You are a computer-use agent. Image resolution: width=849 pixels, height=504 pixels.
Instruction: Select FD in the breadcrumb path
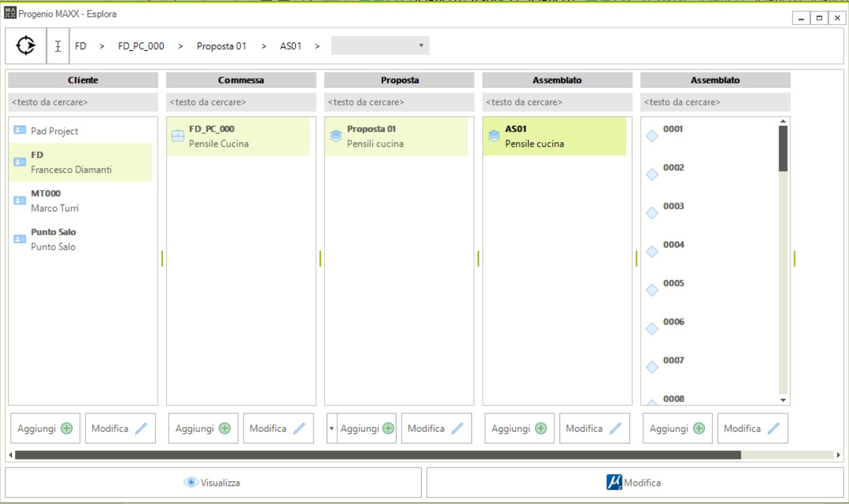81,46
